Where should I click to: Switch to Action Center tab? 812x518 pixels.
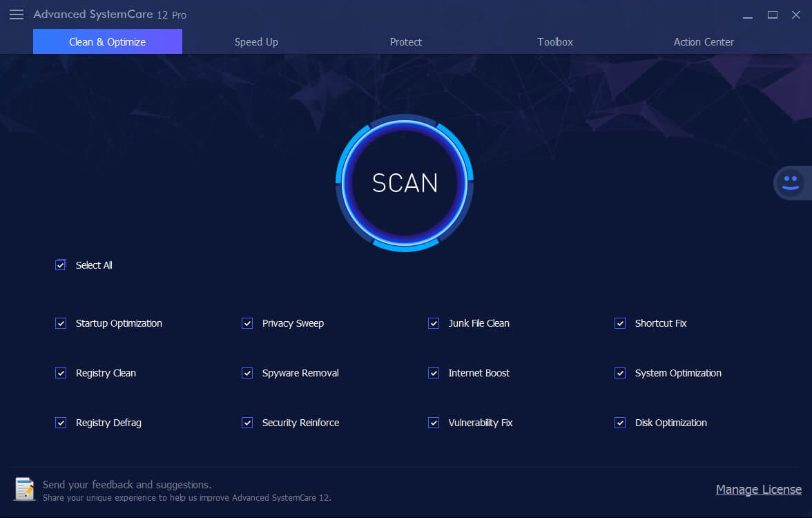[x=704, y=42]
